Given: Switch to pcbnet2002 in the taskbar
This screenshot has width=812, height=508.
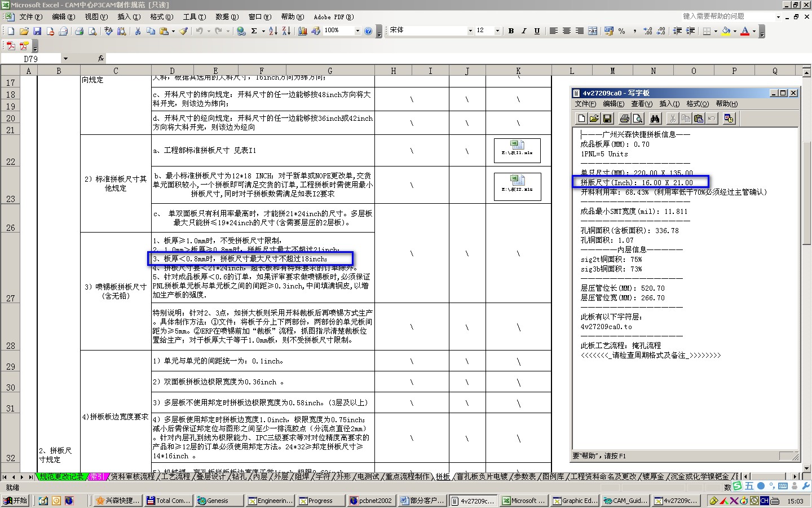Looking at the screenshot, I should click(370, 501).
